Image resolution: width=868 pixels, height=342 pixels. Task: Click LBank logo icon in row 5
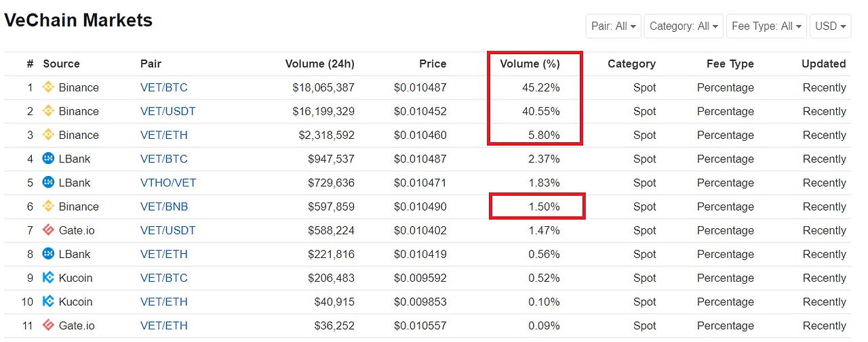(48, 182)
